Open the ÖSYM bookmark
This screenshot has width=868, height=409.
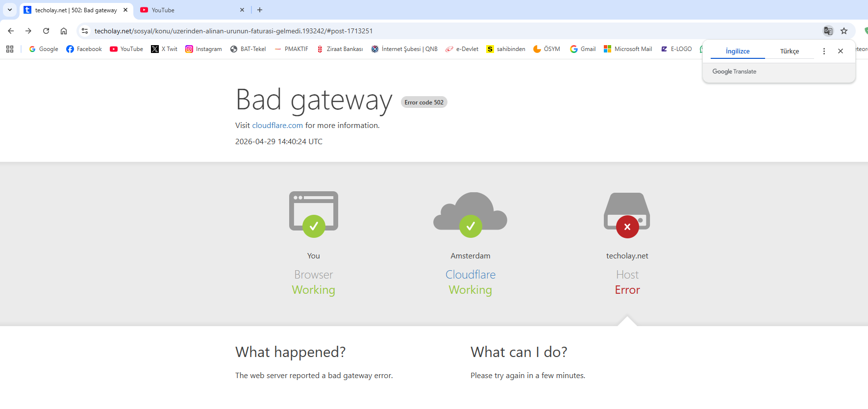click(546, 49)
